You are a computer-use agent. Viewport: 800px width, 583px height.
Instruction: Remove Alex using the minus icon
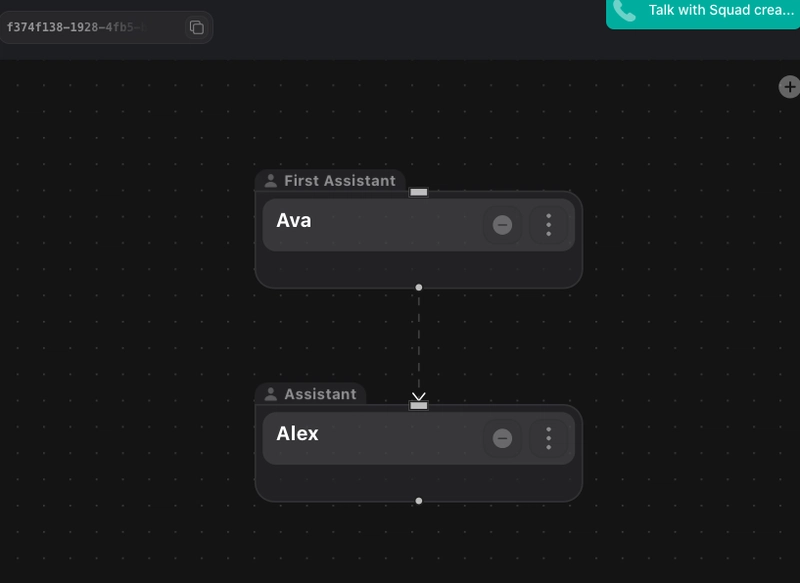(x=502, y=438)
